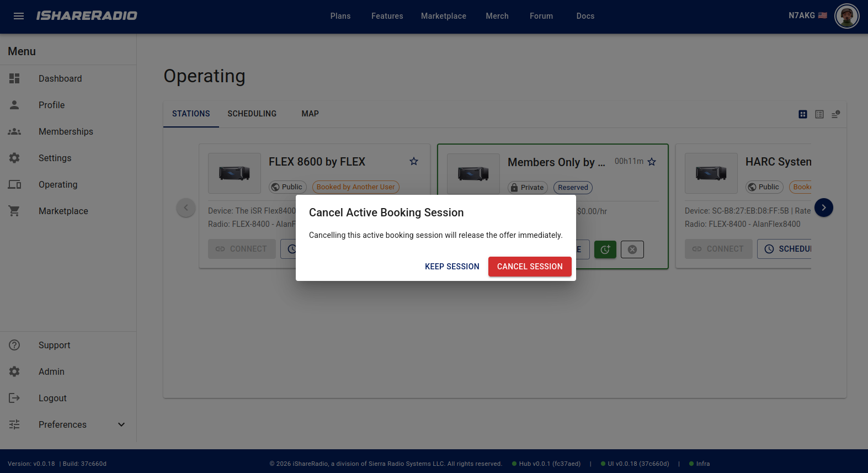Switch to list view icon

point(819,114)
